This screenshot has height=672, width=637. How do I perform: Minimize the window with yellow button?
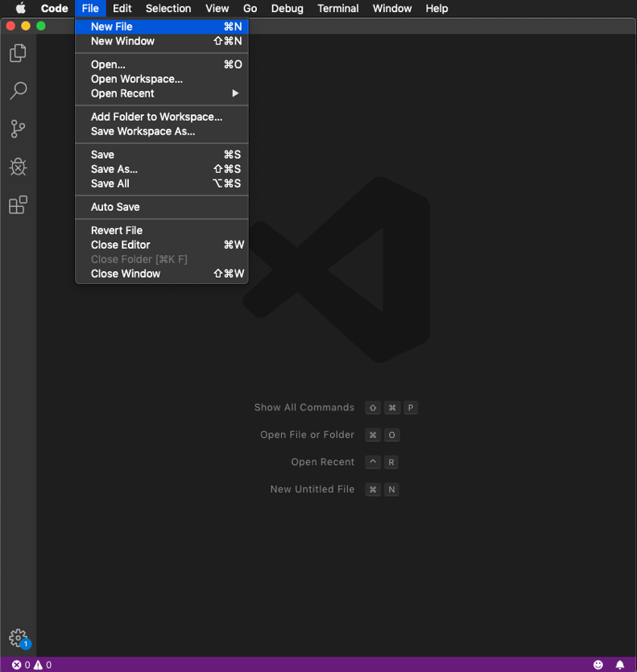coord(26,26)
